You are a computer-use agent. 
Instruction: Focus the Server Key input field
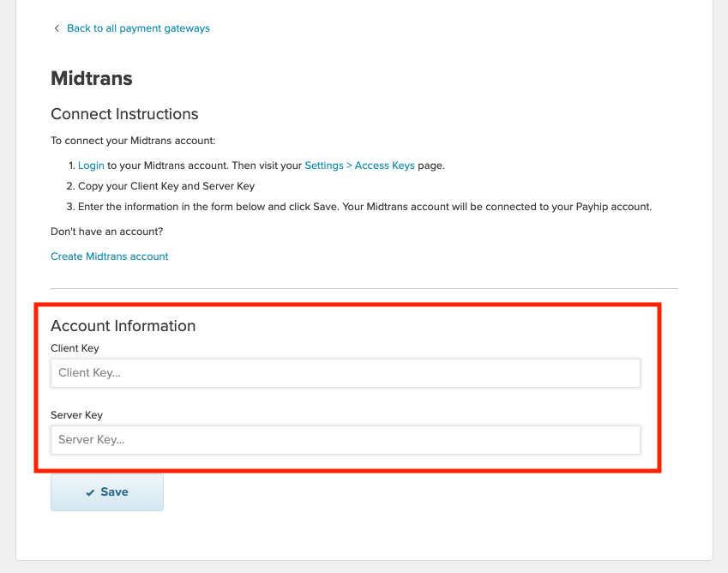(346, 440)
